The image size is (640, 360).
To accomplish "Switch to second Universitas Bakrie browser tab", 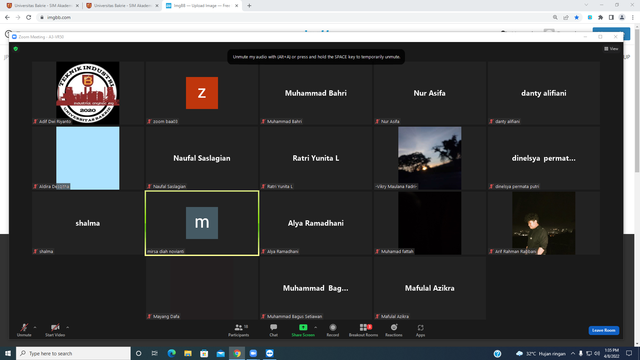I will click(122, 6).
